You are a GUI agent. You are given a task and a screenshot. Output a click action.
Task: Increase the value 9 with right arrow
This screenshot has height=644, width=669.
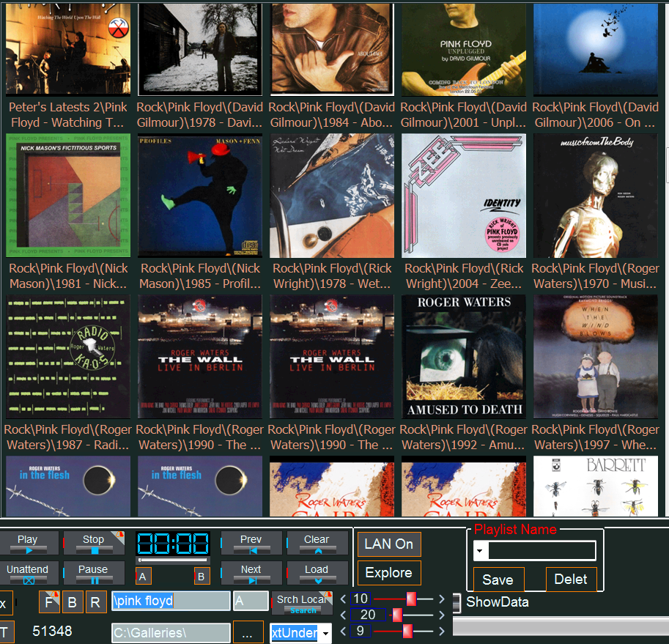tap(442, 630)
